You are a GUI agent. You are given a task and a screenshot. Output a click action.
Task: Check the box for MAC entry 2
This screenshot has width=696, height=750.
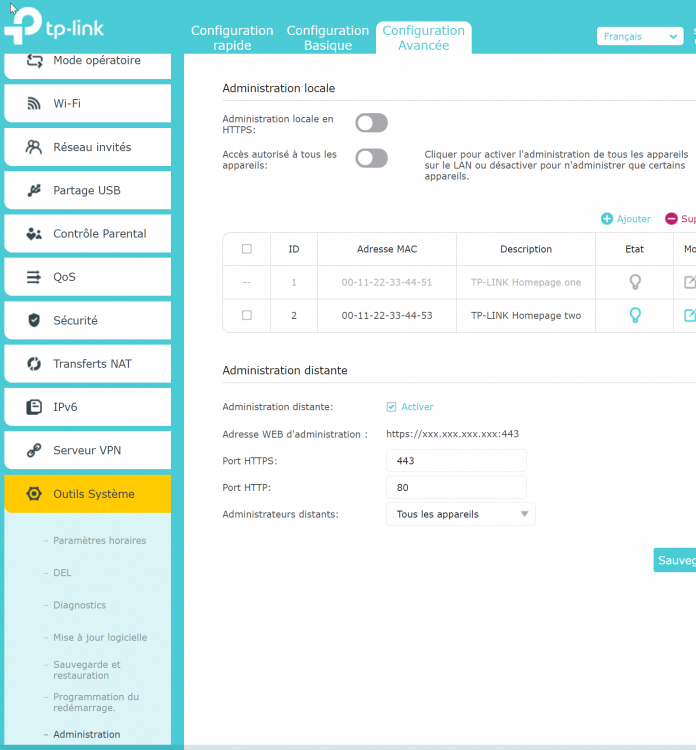click(x=247, y=315)
